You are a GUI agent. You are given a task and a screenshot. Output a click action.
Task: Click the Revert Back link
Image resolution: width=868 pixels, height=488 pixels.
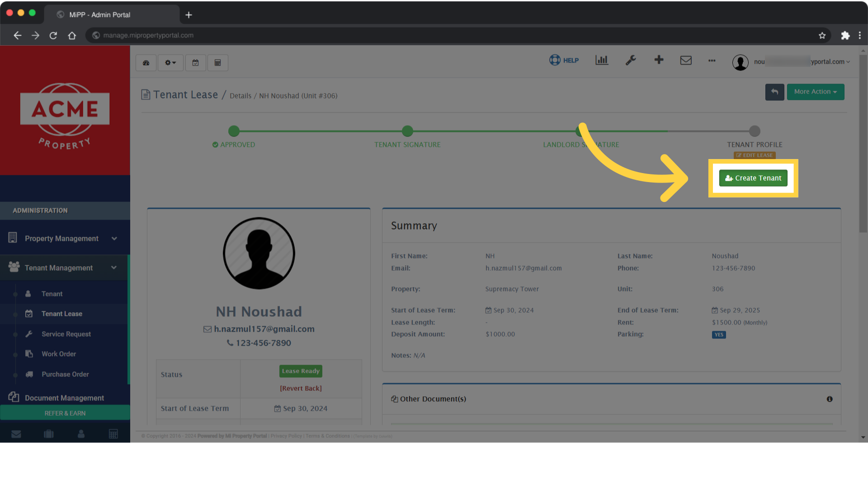pos(301,388)
